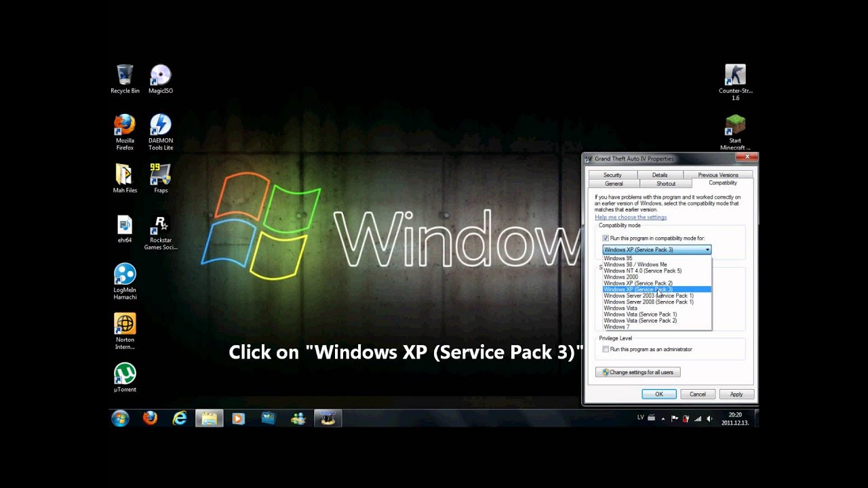This screenshot has height=488, width=868.
Task: Select the ehr64 file icon
Action: (x=125, y=229)
